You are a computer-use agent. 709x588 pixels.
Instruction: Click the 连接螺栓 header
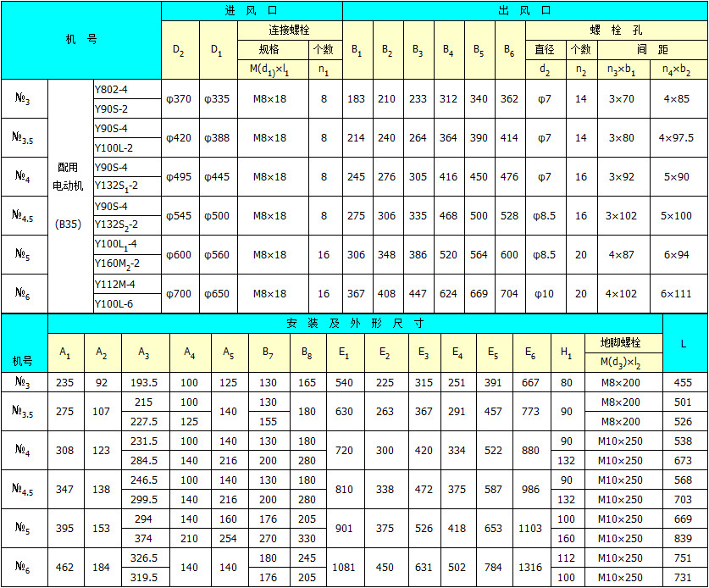290,31
